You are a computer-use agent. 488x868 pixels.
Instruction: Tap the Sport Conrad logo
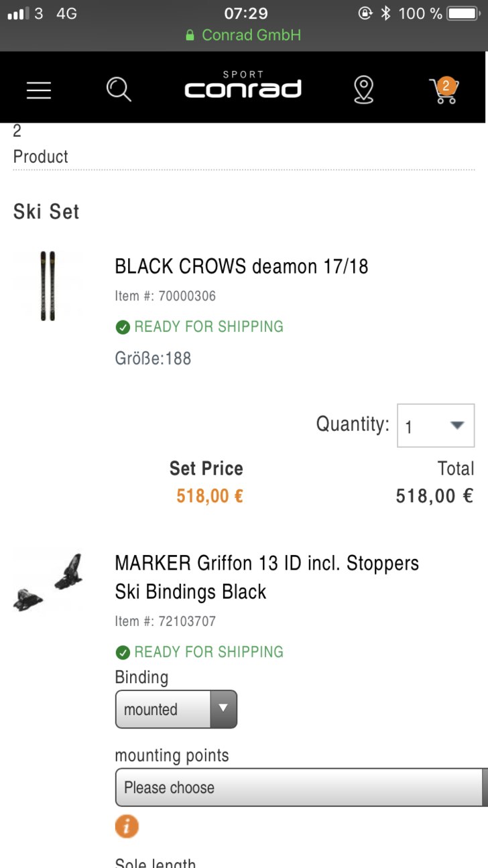pyautogui.click(x=243, y=86)
